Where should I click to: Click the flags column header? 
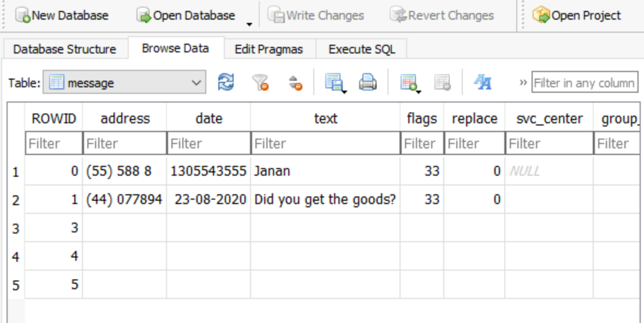pos(422,118)
